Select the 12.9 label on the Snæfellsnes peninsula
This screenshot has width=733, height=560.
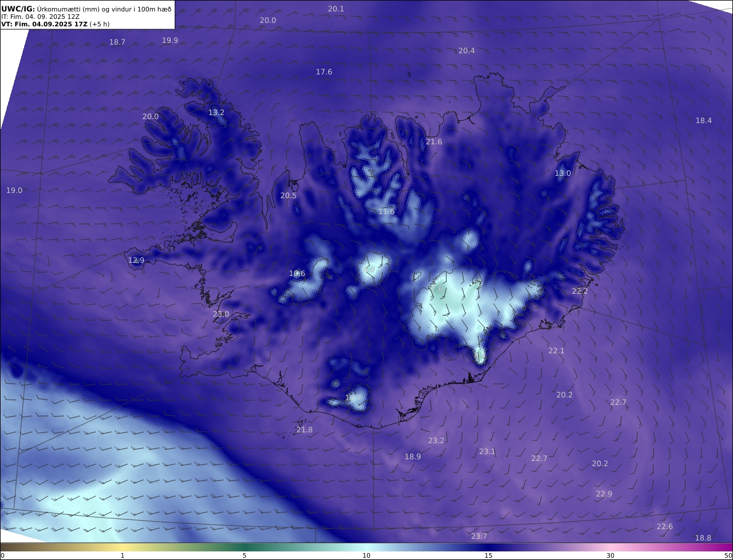pyautogui.click(x=136, y=260)
